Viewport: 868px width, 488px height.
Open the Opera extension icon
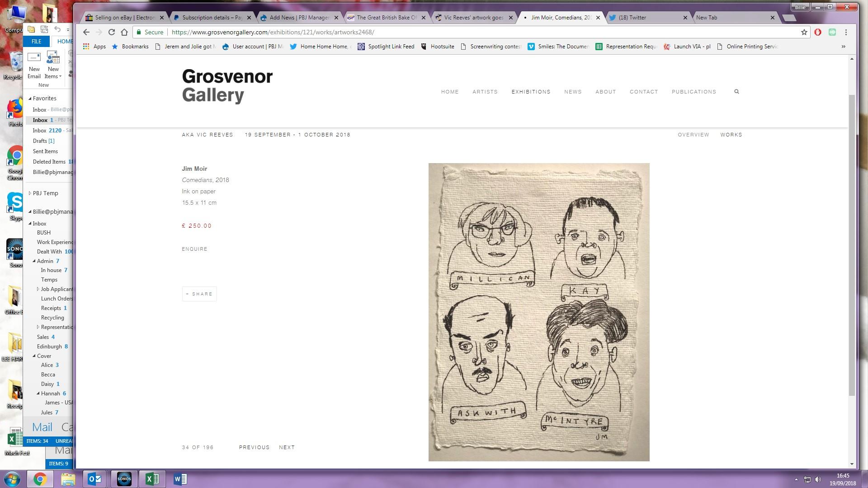coord(818,32)
